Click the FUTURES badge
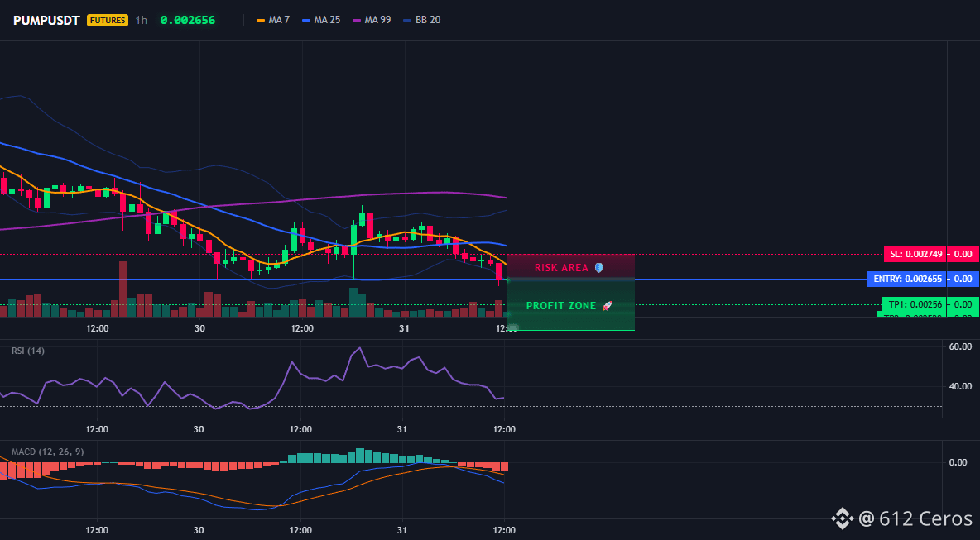This screenshot has width=980, height=540. tap(108, 20)
